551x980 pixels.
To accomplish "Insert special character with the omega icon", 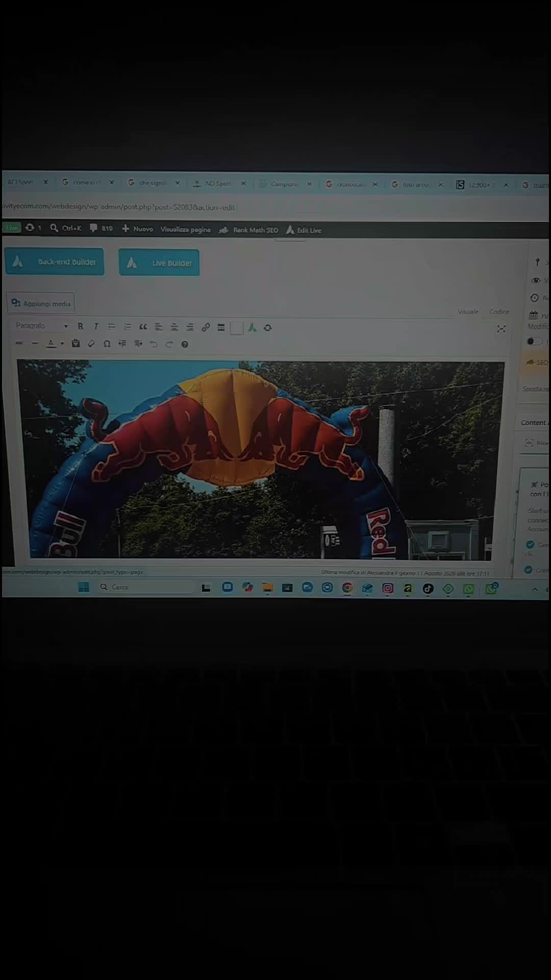I will click(107, 344).
